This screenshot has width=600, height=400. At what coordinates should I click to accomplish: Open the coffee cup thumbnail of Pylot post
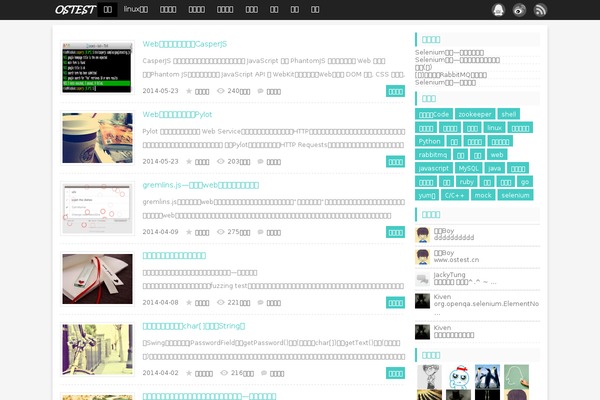(96, 138)
